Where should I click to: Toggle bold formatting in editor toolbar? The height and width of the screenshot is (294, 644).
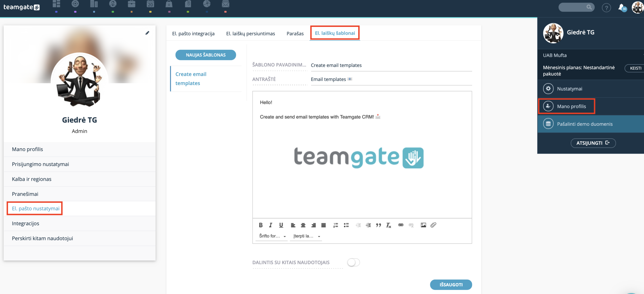261,225
